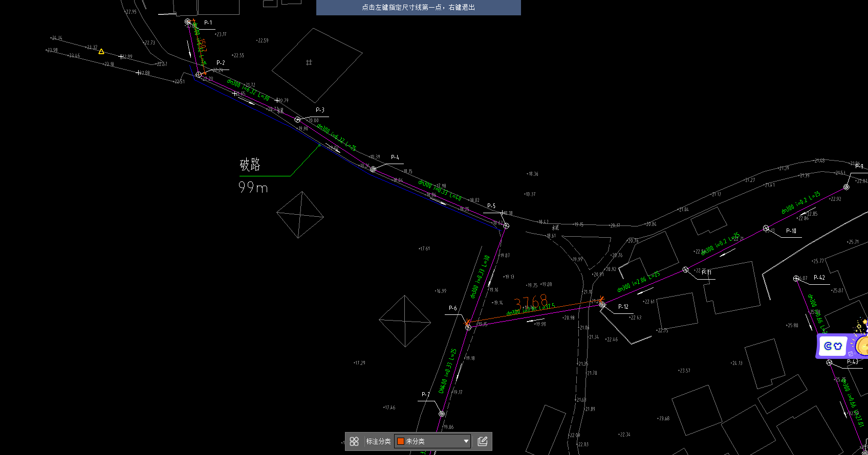The height and width of the screenshot is (455, 868).
Task: Select the manhole node at P-6
Action: tap(468, 327)
